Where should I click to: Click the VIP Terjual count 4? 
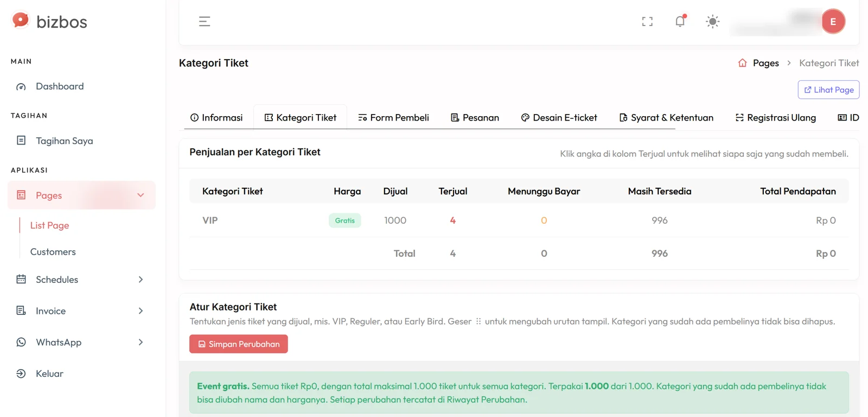pos(452,220)
